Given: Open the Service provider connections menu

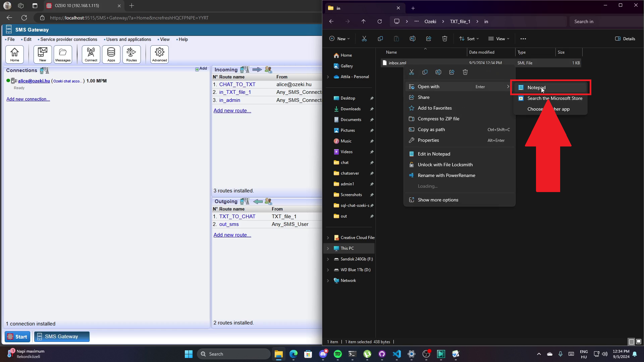Looking at the screenshot, I should coord(68,39).
